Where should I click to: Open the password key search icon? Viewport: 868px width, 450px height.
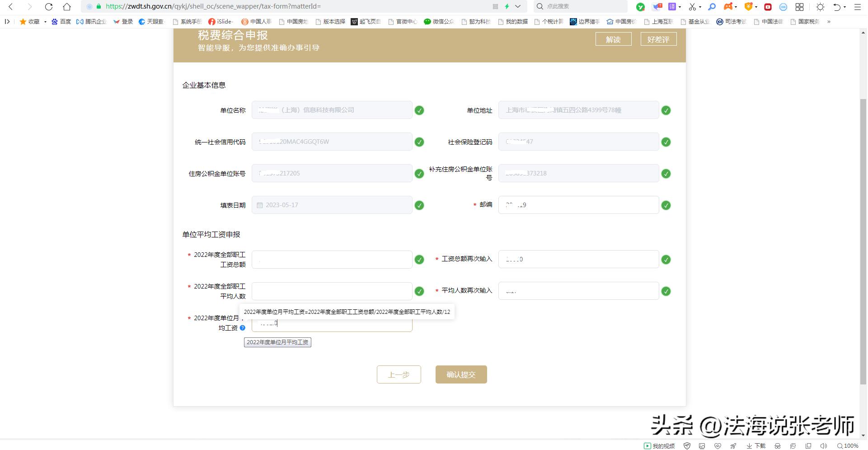click(x=712, y=6)
